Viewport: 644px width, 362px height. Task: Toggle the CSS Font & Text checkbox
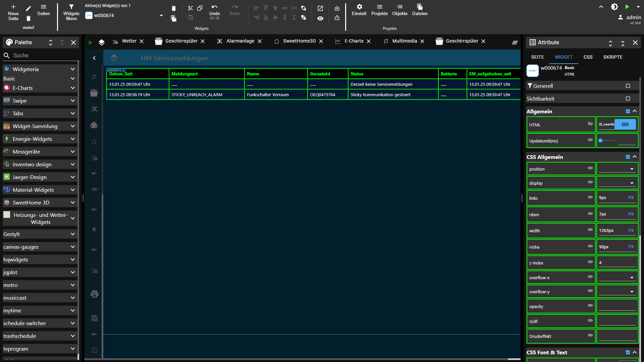pos(628,352)
